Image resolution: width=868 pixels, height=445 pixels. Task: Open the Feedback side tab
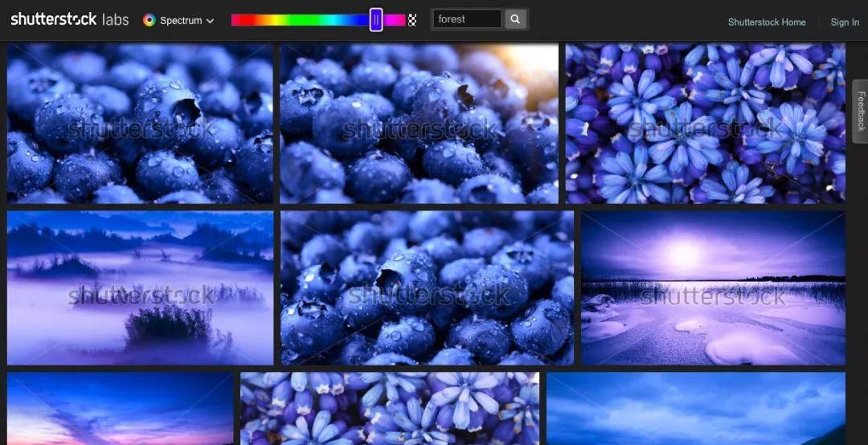click(860, 111)
